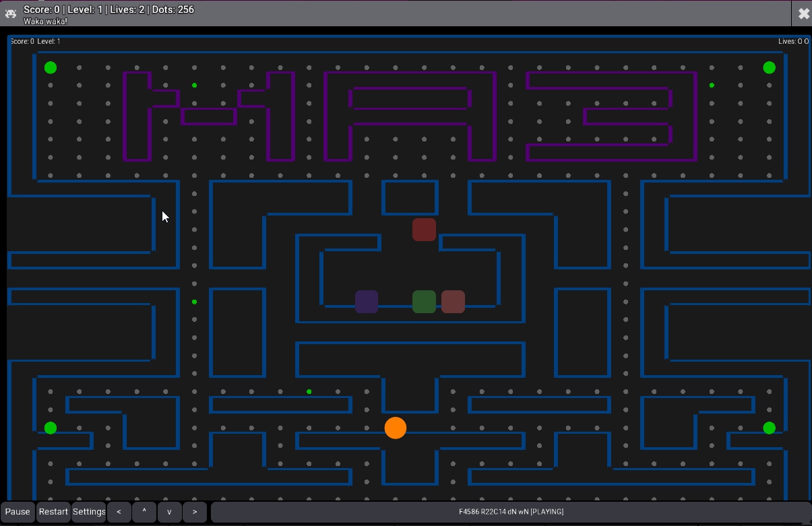812x526 pixels.
Task: Click the purple ghost in the ghost pen
Action: click(367, 302)
